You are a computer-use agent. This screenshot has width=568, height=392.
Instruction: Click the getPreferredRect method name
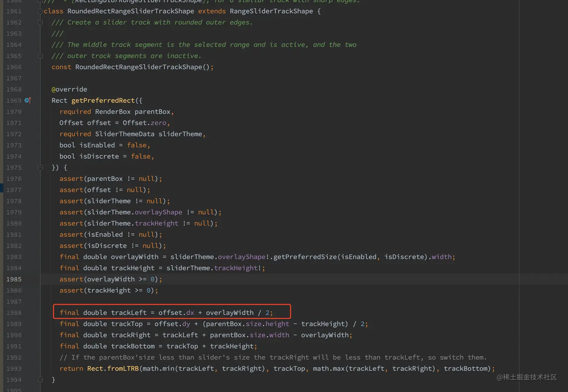coord(103,100)
